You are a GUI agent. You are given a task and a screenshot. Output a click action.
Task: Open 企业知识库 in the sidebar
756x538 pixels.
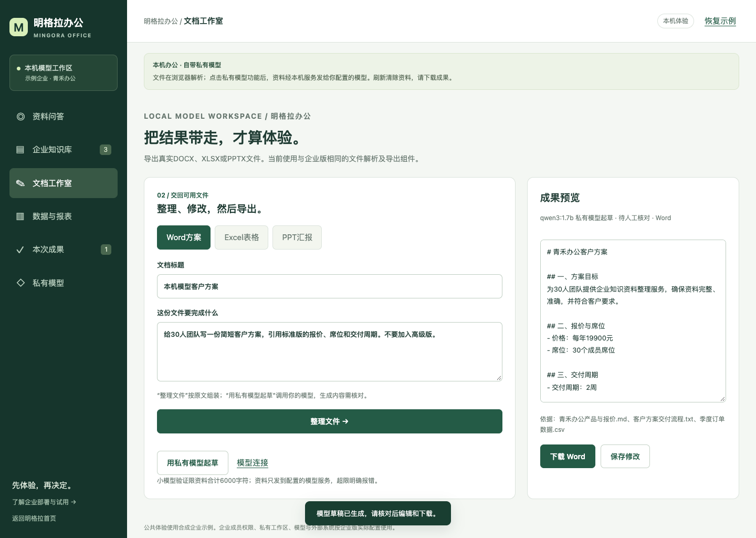coord(64,150)
